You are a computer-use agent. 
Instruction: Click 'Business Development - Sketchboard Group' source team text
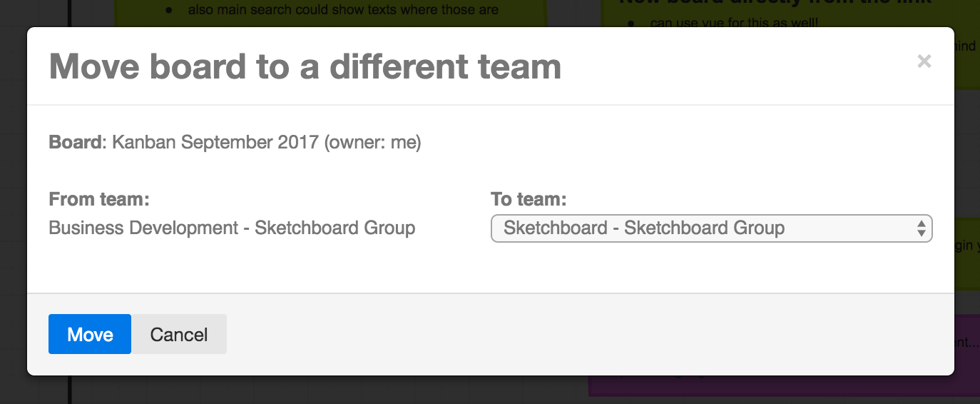click(232, 228)
